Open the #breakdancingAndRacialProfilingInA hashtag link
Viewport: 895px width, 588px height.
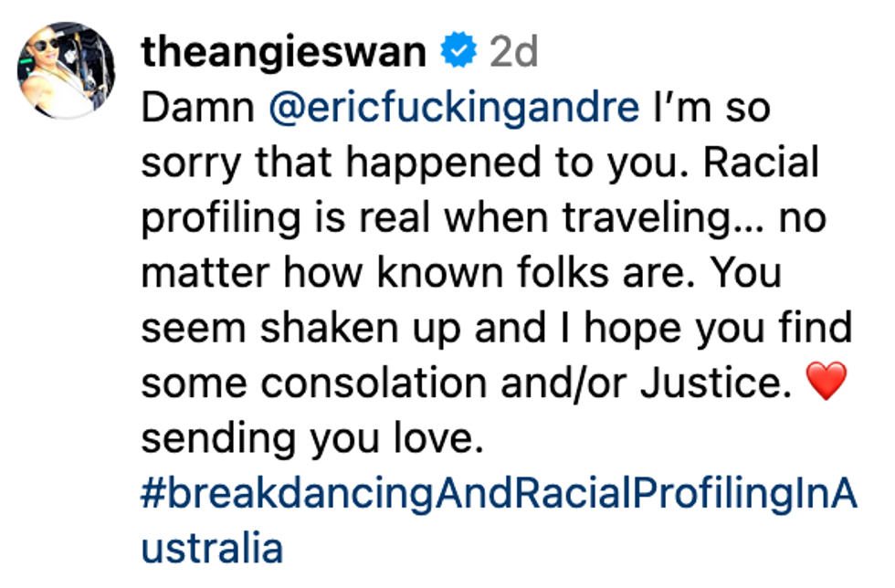500,494
